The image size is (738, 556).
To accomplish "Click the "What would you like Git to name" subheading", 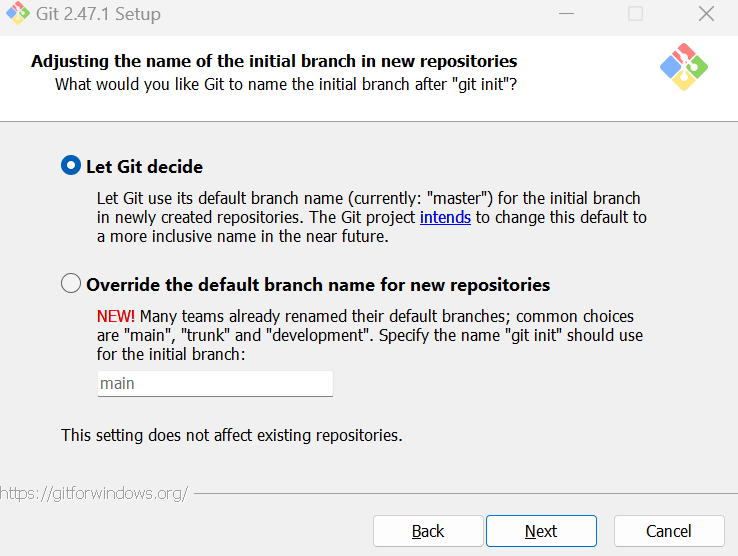I will coord(285,84).
